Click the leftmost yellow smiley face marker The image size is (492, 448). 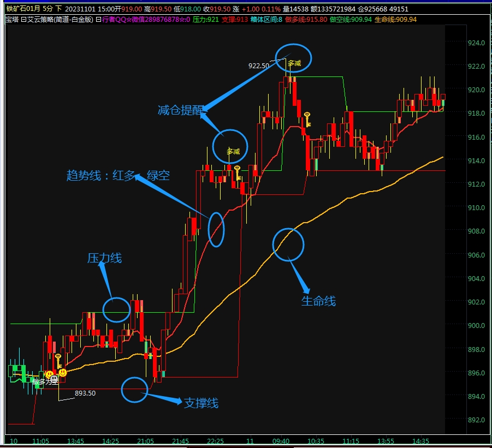49,374
